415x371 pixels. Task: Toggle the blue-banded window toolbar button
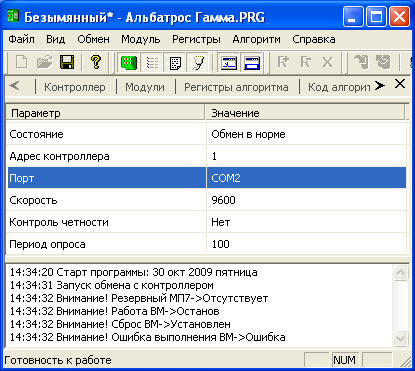click(x=252, y=63)
